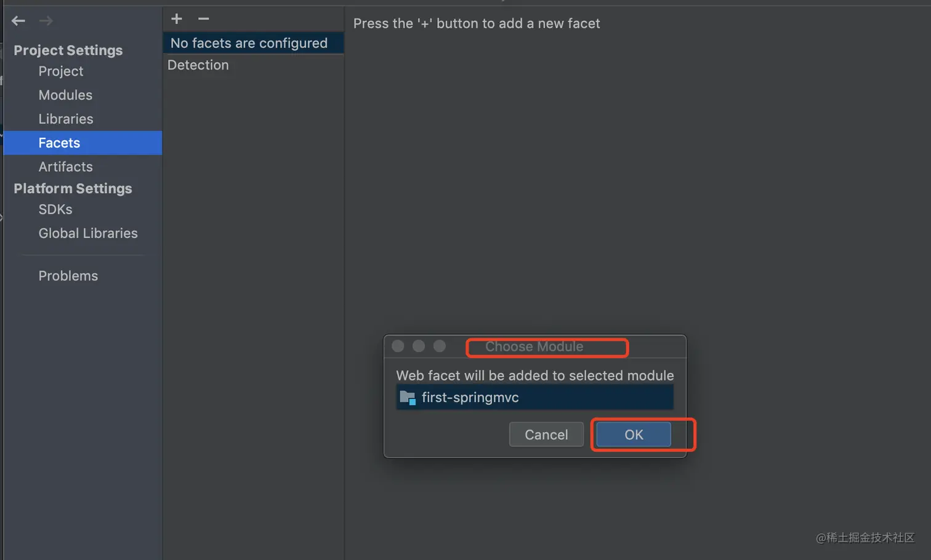Add a new facet with plus icon
Viewport: 931px width, 560px height.
coord(177,19)
